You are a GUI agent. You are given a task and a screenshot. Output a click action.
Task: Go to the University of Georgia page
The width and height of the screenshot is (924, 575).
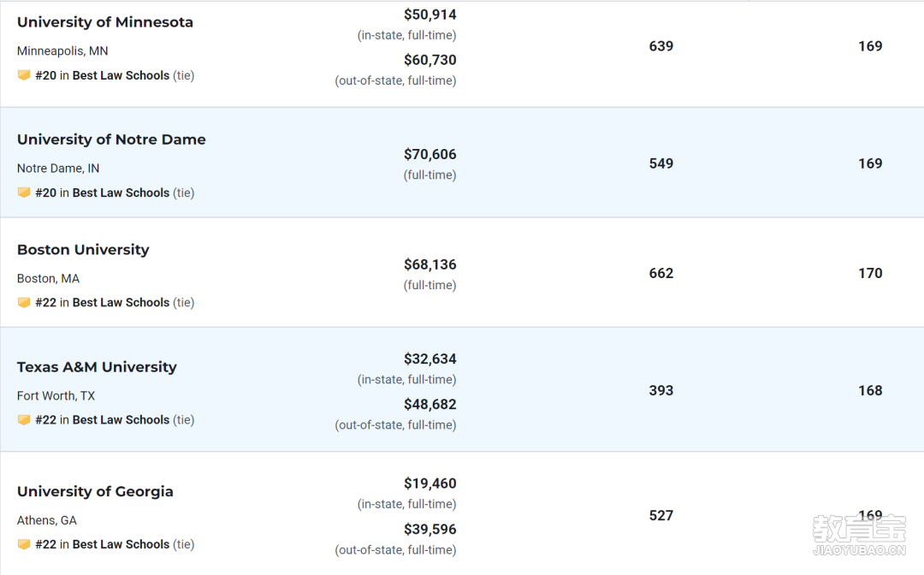click(x=95, y=492)
